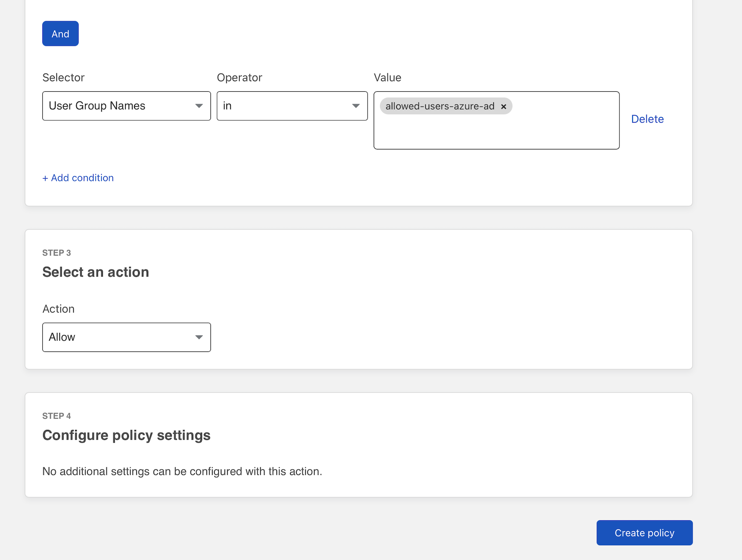The image size is (742, 560).
Task: Focus the empty area of Value box
Action: click(x=496, y=132)
